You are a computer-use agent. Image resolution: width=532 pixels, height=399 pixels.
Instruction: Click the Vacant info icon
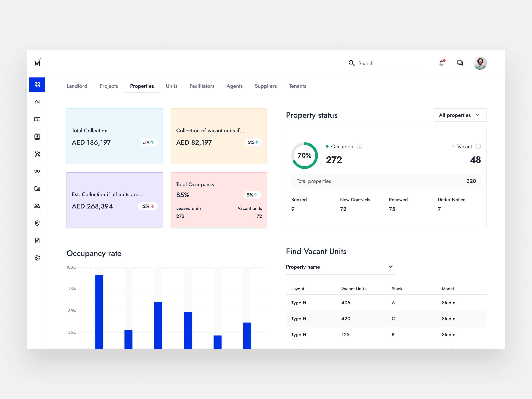478,146
